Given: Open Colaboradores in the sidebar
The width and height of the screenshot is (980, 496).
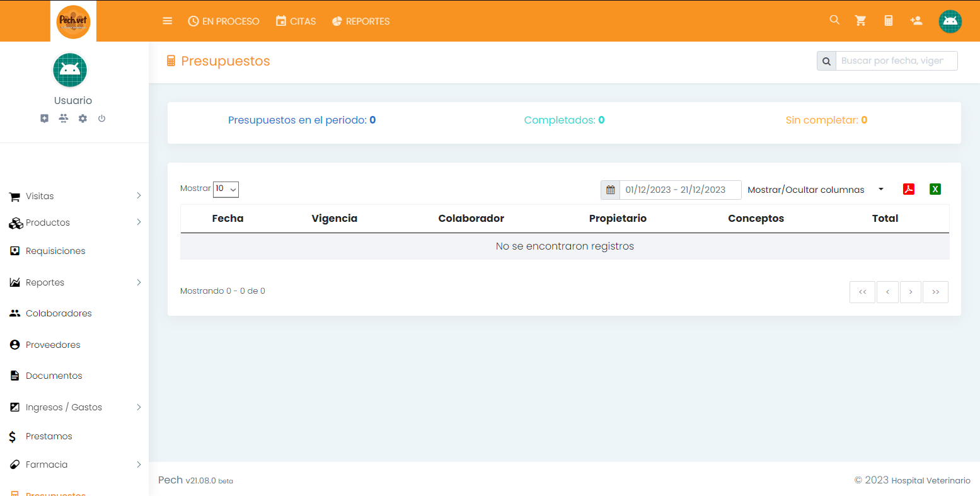Looking at the screenshot, I should click(59, 313).
